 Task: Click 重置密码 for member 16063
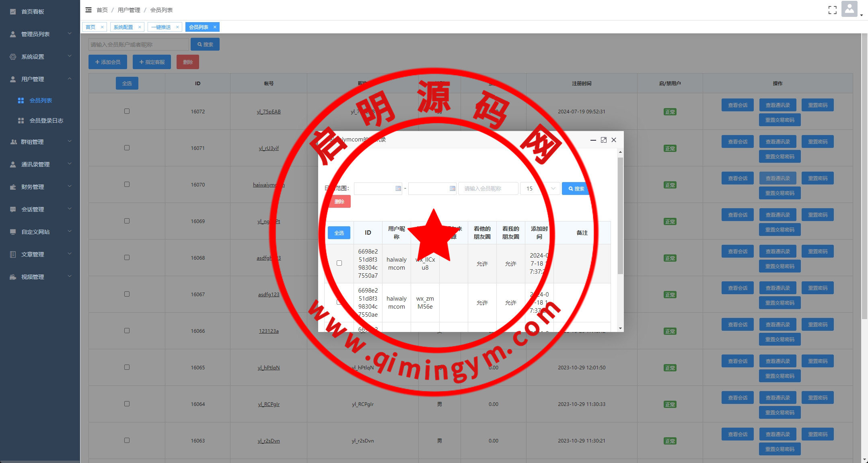pyautogui.click(x=817, y=434)
